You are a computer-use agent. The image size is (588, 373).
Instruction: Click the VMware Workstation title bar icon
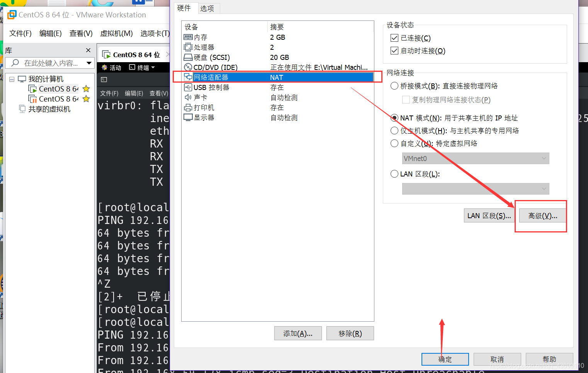pyautogui.click(x=12, y=15)
